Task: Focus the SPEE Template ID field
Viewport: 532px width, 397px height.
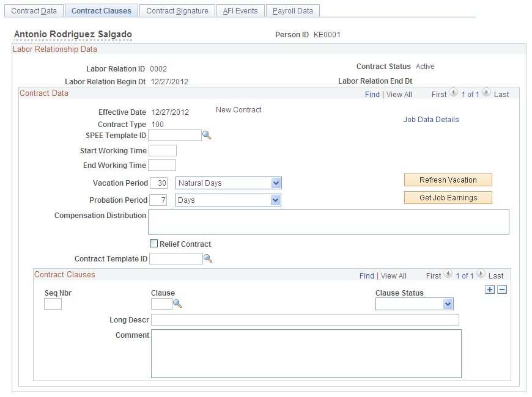Action: [175, 135]
